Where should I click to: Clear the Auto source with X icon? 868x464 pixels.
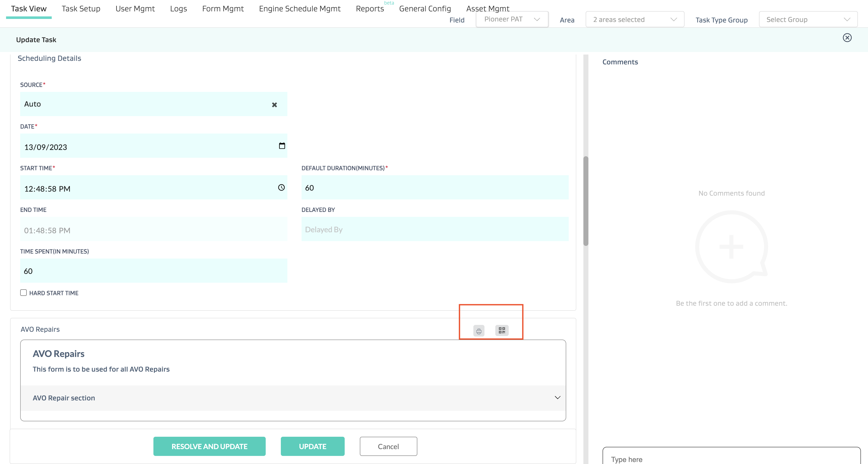coord(274,105)
